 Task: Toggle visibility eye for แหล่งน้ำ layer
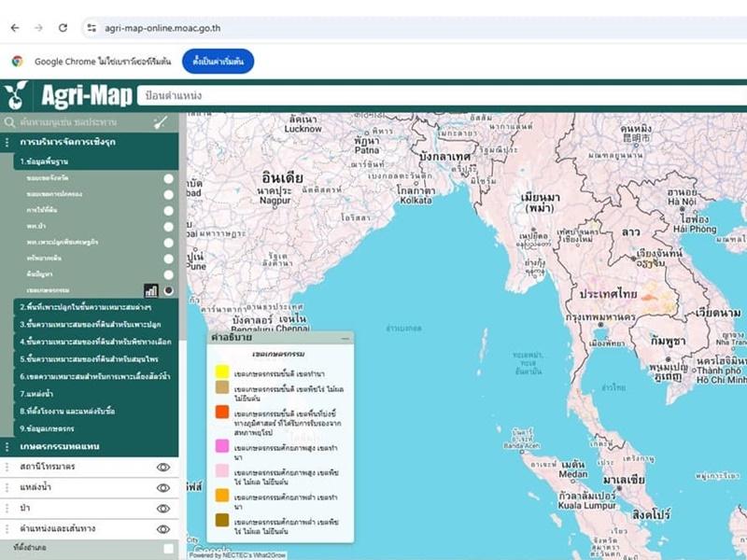[x=163, y=487]
